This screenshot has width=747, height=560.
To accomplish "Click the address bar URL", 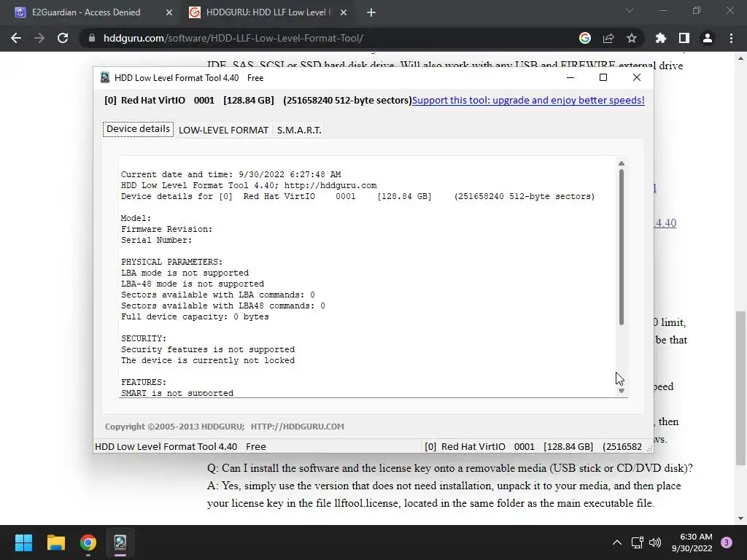I will point(233,38).
